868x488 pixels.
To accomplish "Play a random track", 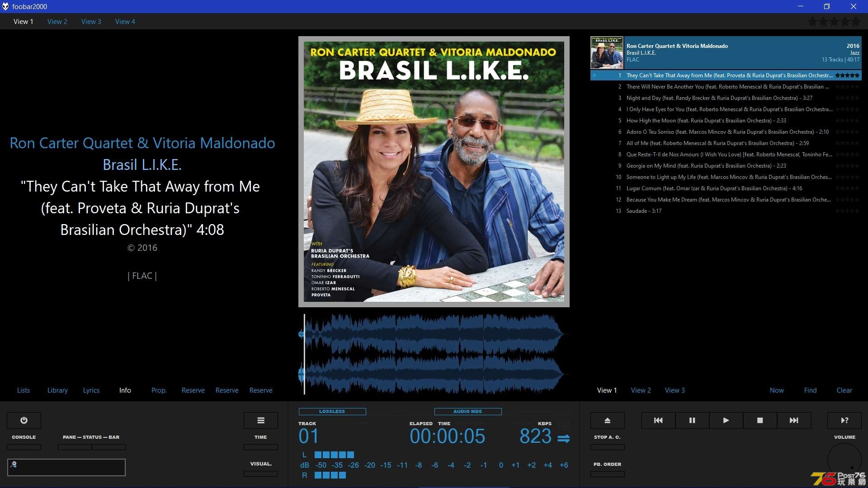I will click(x=844, y=420).
